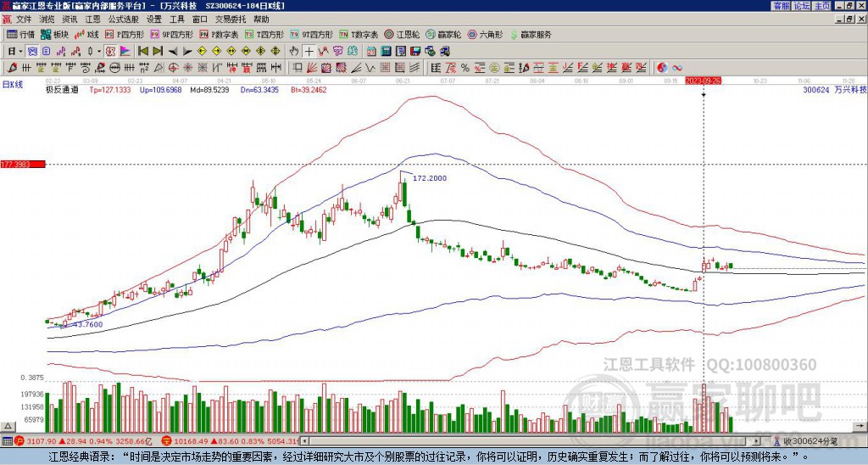Open the 赢家轮 wheel tool
Image resolution: width=868 pixels, height=465 pixels.
(x=444, y=34)
